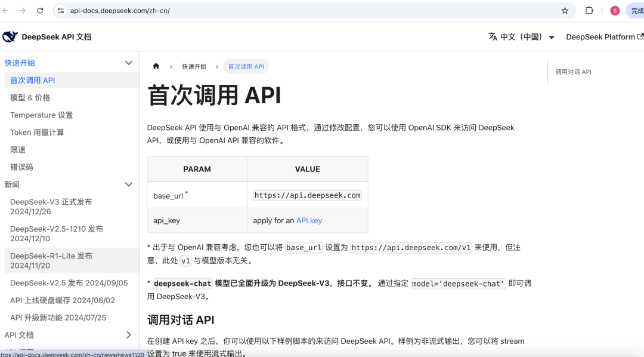Image resolution: width=644 pixels, height=357 pixels.
Task: Open Temperature 设置 sidebar page
Action: click(x=72, y=115)
